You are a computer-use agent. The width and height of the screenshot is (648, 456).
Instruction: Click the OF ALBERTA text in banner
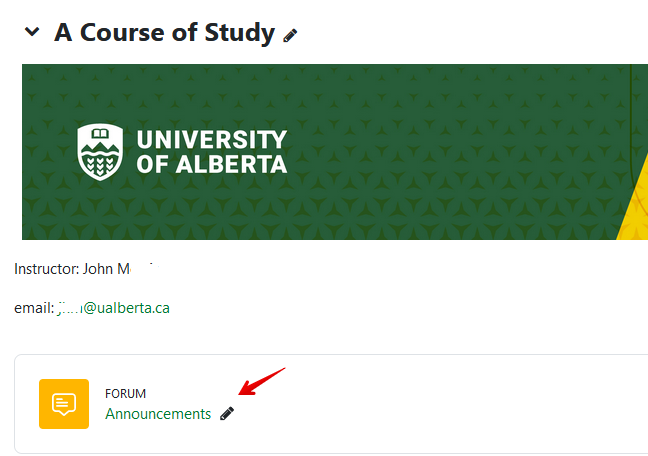pos(211,165)
